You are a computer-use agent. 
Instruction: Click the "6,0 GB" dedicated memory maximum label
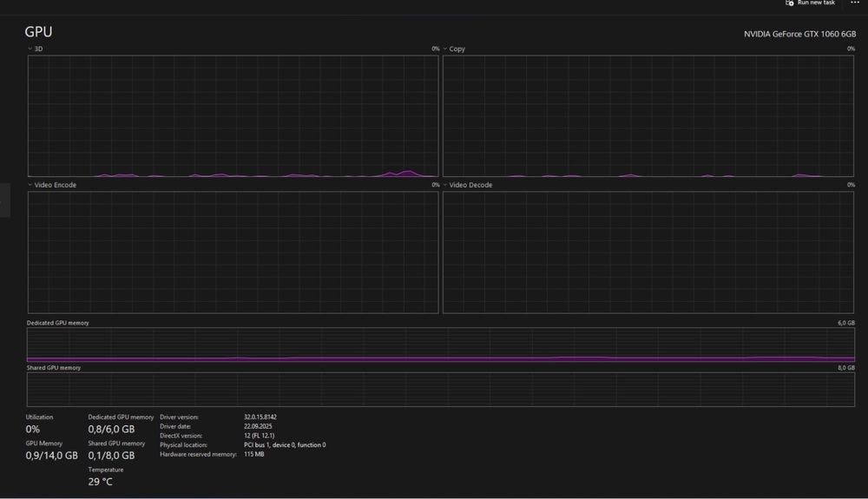(x=845, y=323)
